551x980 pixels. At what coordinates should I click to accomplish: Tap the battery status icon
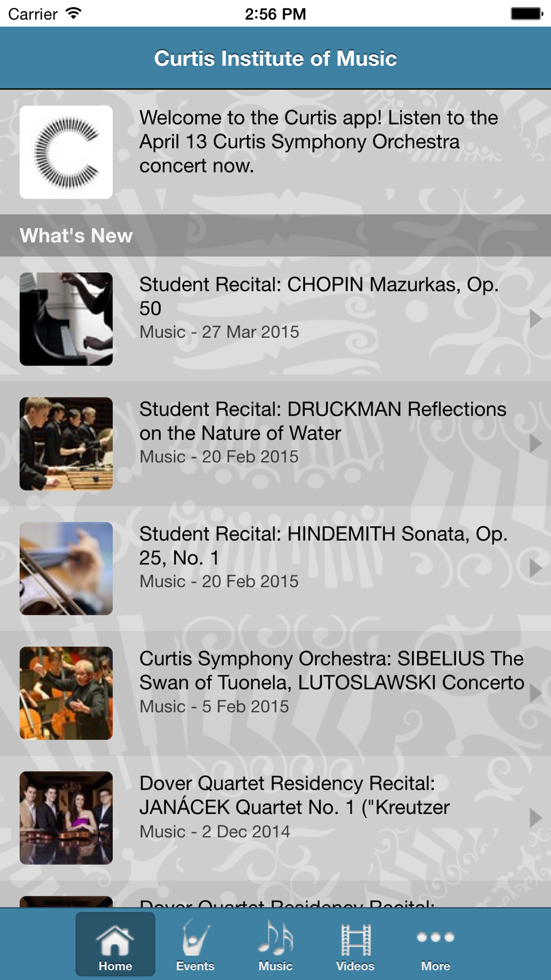pyautogui.click(x=526, y=13)
